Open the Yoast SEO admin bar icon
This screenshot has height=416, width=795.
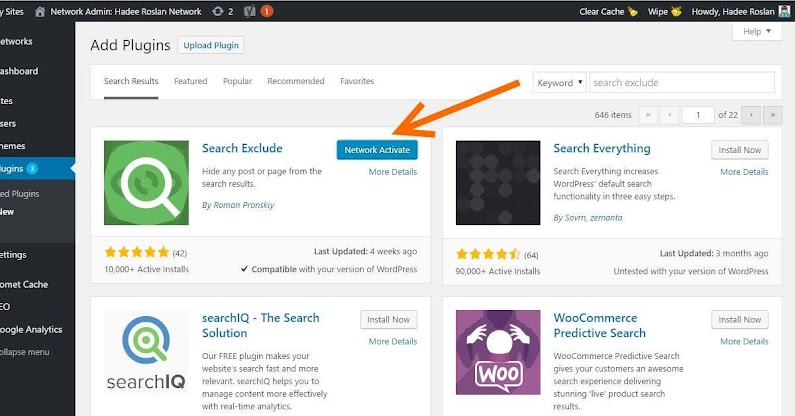click(249, 11)
